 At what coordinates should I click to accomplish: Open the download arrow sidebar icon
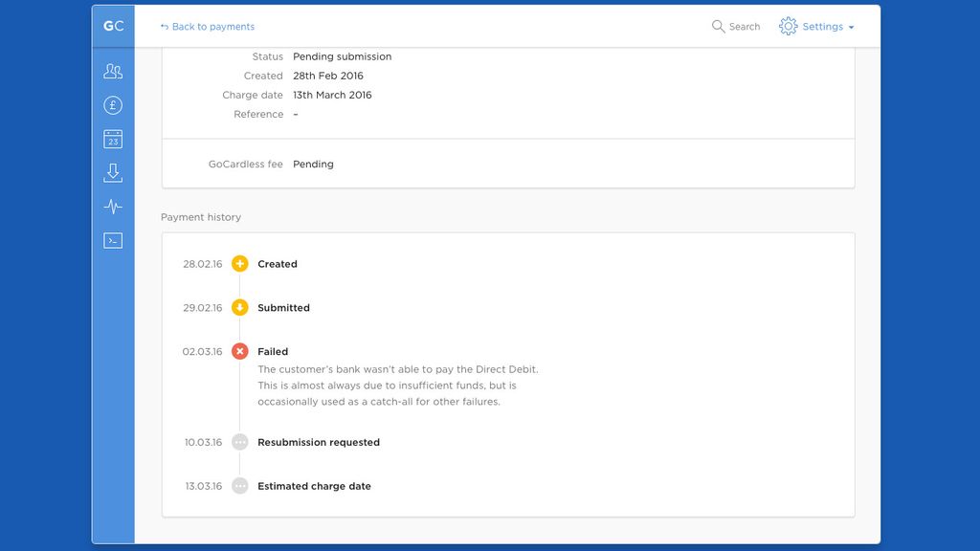pyautogui.click(x=113, y=173)
